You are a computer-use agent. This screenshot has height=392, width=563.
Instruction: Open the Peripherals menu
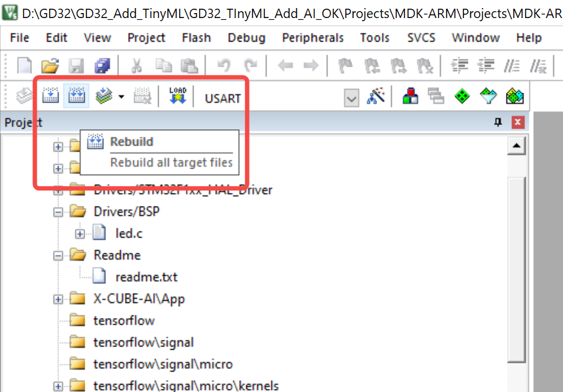[313, 38]
